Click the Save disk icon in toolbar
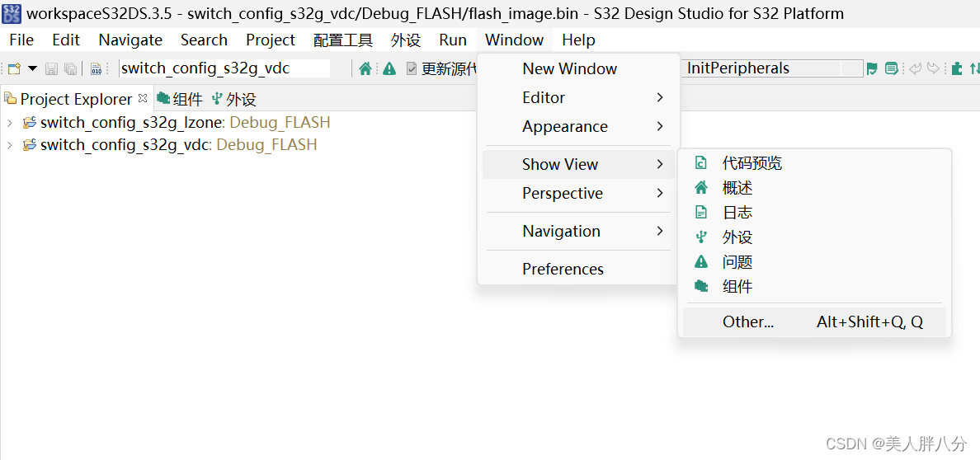Screen dimensions: 980x460 [51, 68]
